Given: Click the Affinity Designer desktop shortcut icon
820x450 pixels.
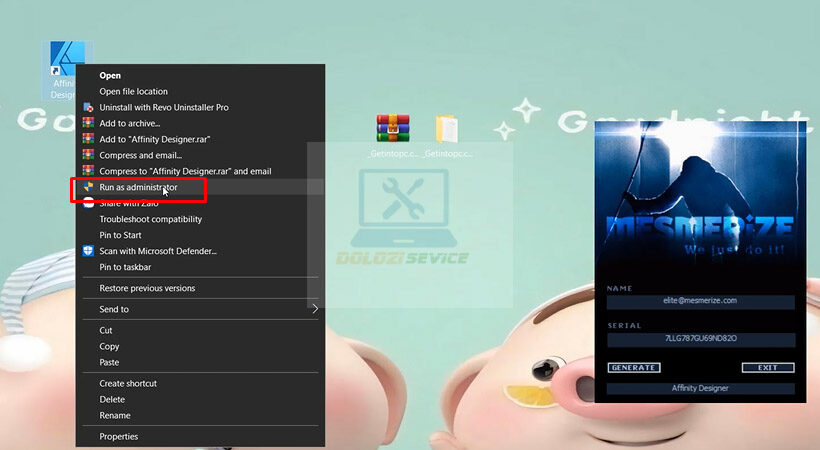Looking at the screenshot, I should (x=67, y=61).
